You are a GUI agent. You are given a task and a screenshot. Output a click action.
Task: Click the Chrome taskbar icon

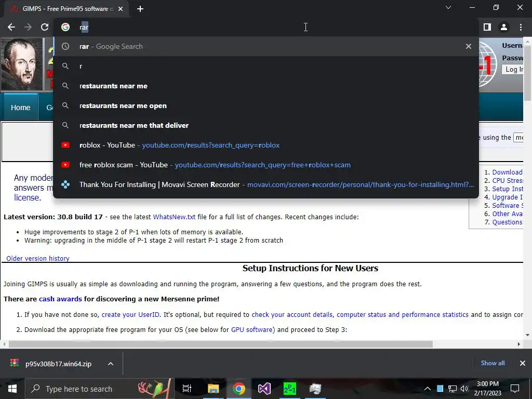[239, 389]
